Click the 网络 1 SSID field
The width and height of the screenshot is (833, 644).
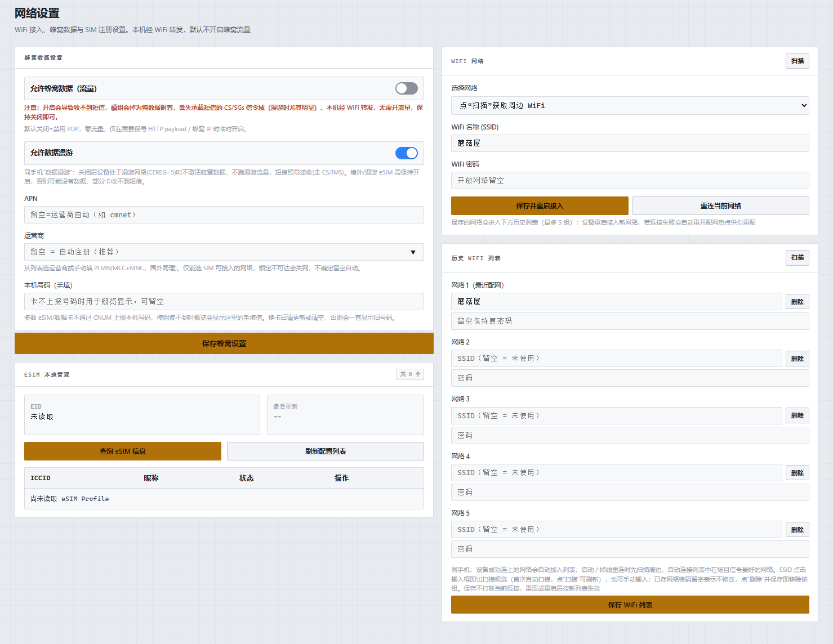617,302
